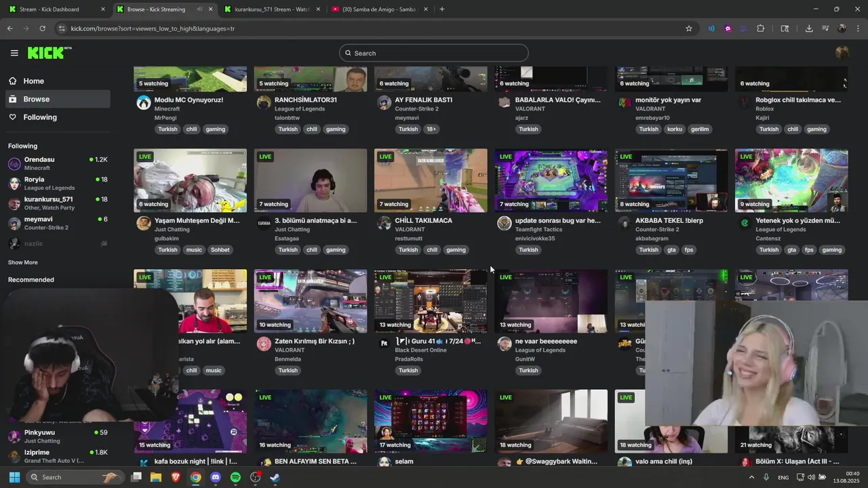The width and height of the screenshot is (868, 488).
Task: Open the clock and date flyout
Action: click(847, 477)
